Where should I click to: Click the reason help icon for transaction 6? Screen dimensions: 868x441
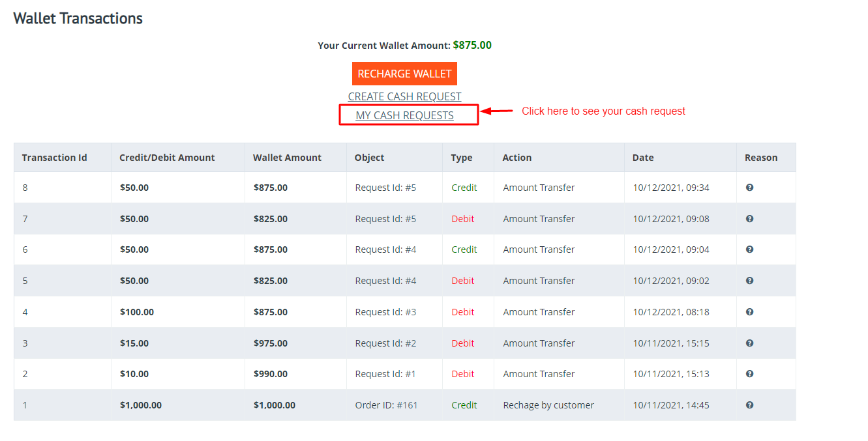pos(749,249)
